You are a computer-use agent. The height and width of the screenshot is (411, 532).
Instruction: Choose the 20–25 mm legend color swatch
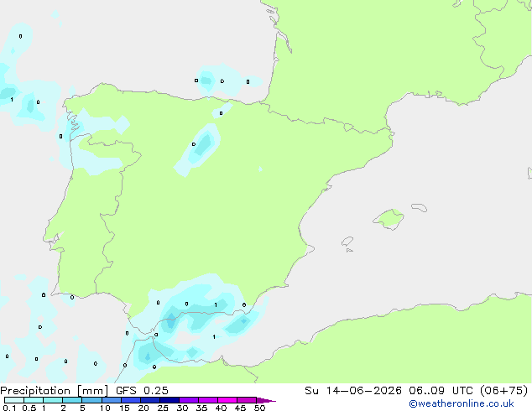coord(150,400)
